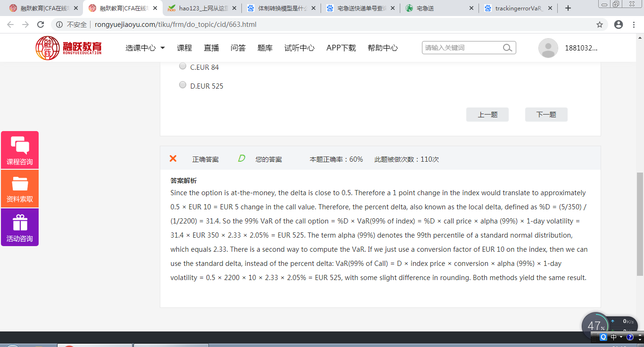Image resolution: width=644 pixels, height=347 pixels.
Task: Open the 题库 navigation item
Action: tap(265, 48)
